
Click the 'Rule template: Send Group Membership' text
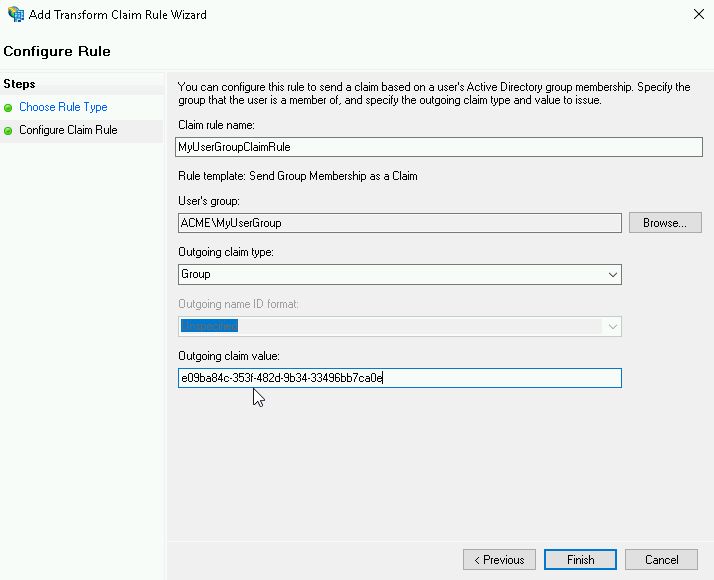click(298, 176)
